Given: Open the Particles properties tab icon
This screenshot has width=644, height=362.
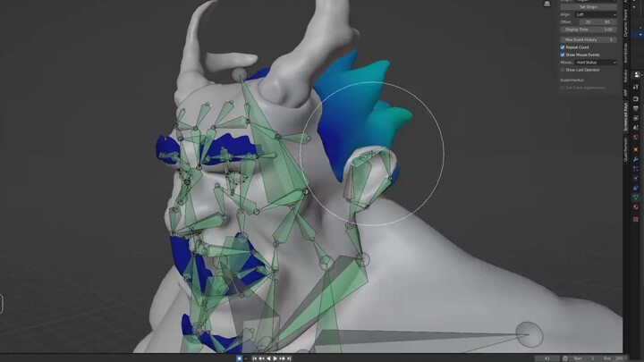Looking at the screenshot, I should pyautogui.click(x=636, y=168).
